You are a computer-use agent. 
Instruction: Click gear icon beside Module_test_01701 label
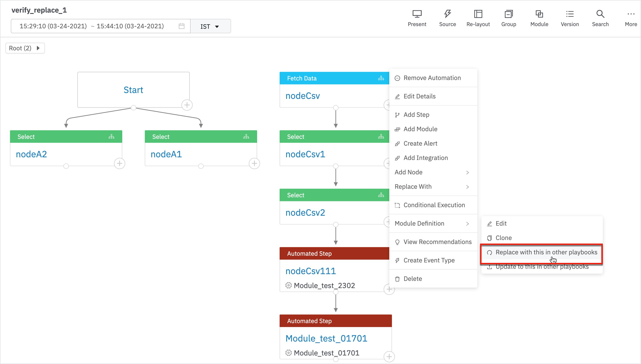coord(289,353)
